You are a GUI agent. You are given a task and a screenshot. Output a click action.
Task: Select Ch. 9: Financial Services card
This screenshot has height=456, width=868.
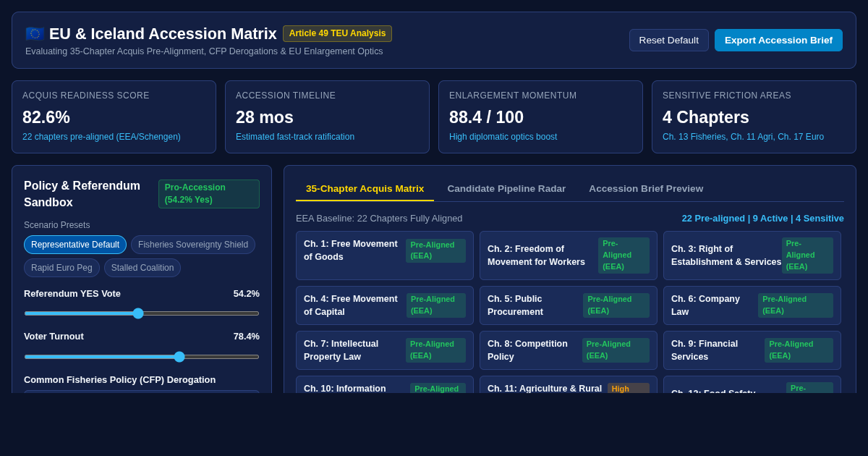click(752, 350)
